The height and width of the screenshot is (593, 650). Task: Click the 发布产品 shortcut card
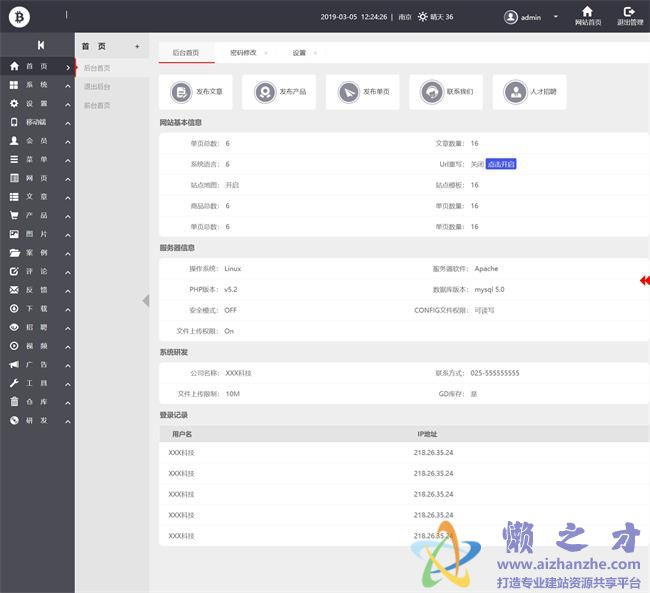pyautogui.click(x=279, y=92)
